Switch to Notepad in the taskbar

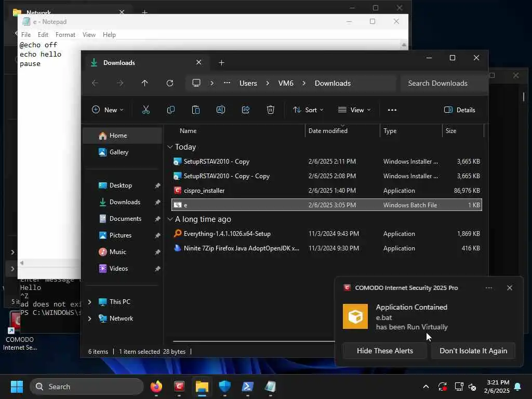coord(270,387)
